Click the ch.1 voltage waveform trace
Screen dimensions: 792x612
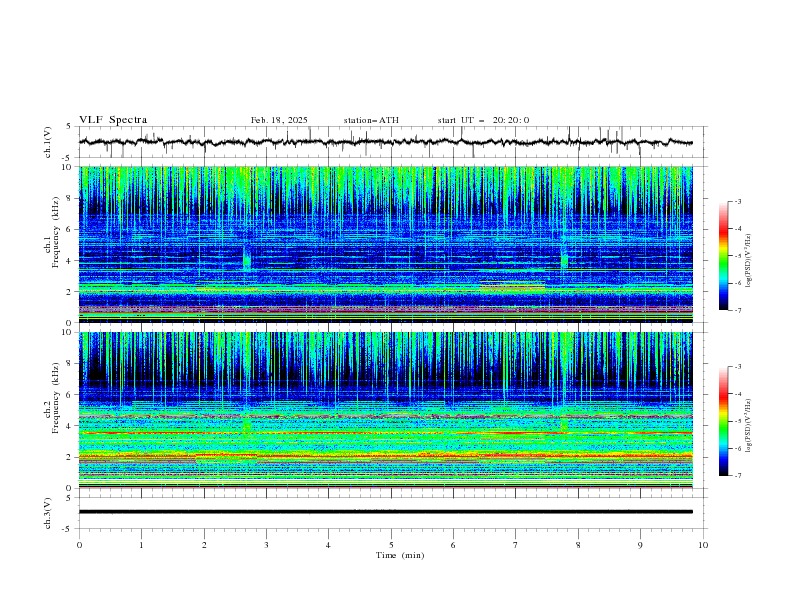[385, 142]
